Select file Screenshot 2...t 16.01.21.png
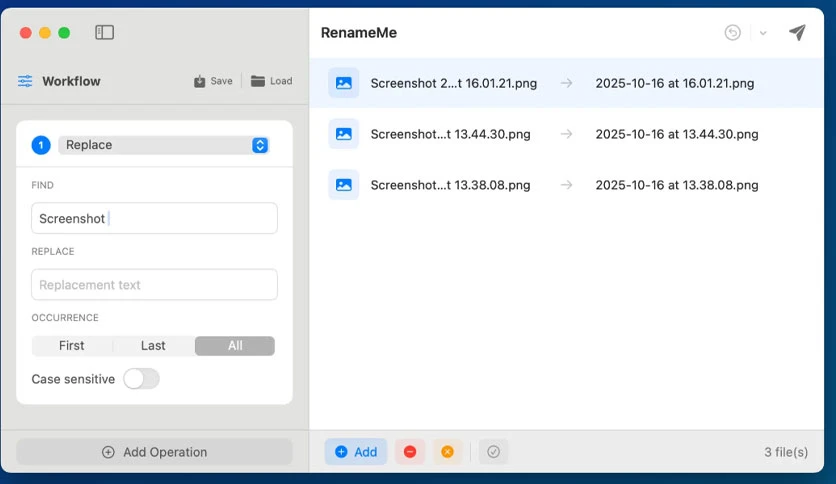The width and height of the screenshot is (836, 484). tap(454, 83)
